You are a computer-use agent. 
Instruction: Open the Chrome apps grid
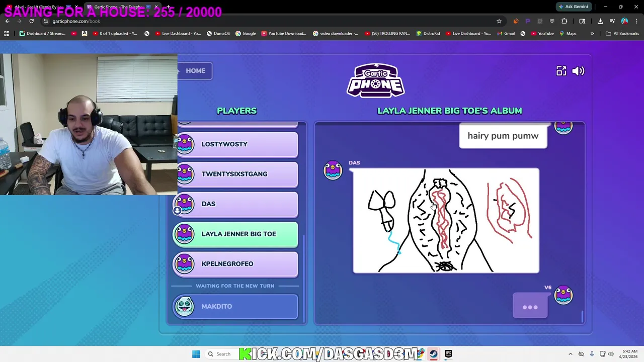[7, 34]
